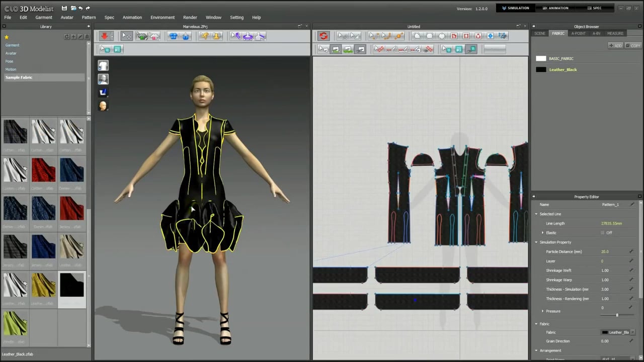
Task: Click the refresh icon in the Library panel
Action: point(67,37)
